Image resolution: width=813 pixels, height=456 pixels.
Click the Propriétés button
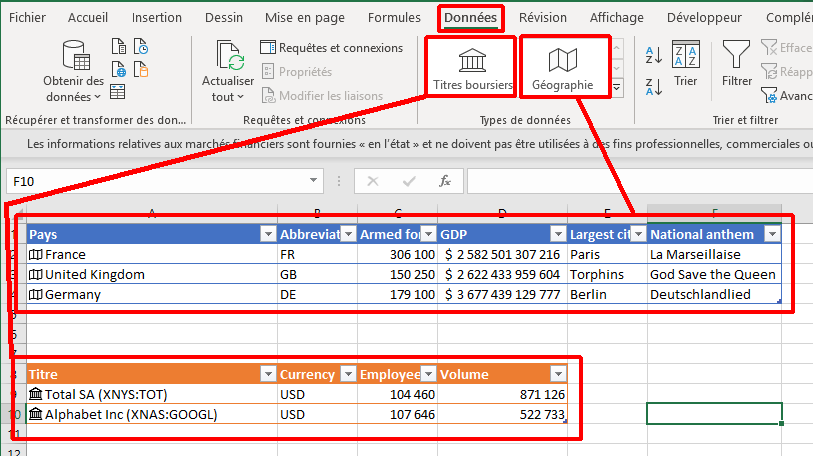tap(297, 72)
